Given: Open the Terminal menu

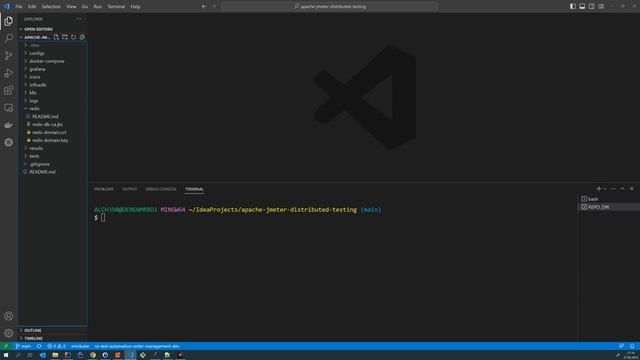Looking at the screenshot, I should pos(116,7).
